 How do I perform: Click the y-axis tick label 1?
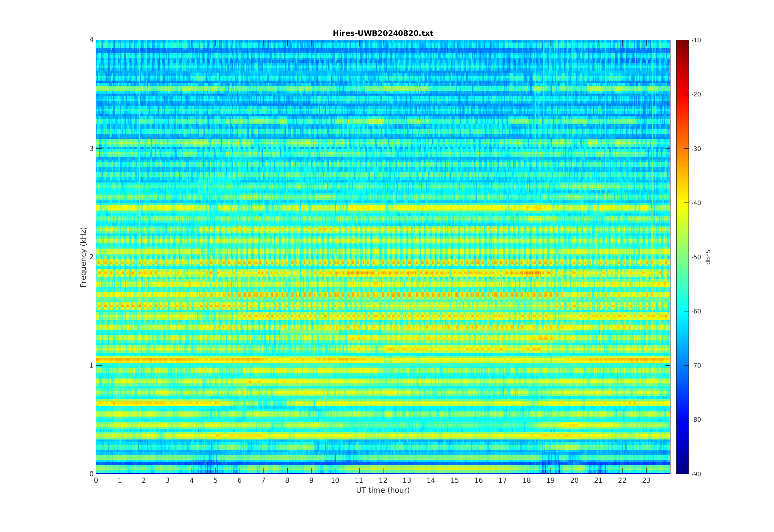click(x=91, y=365)
